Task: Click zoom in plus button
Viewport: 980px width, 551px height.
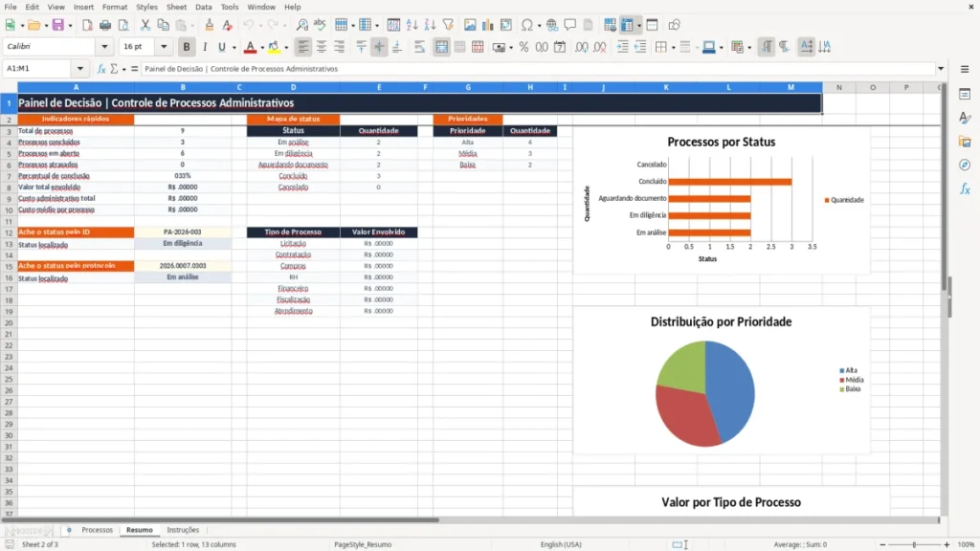Action: [x=947, y=544]
